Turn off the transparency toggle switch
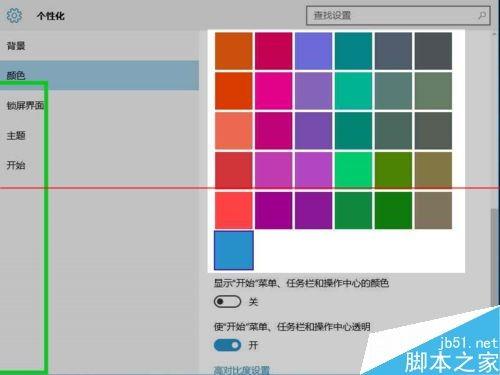This screenshot has height=375, width=500. (x=227, y=345)
